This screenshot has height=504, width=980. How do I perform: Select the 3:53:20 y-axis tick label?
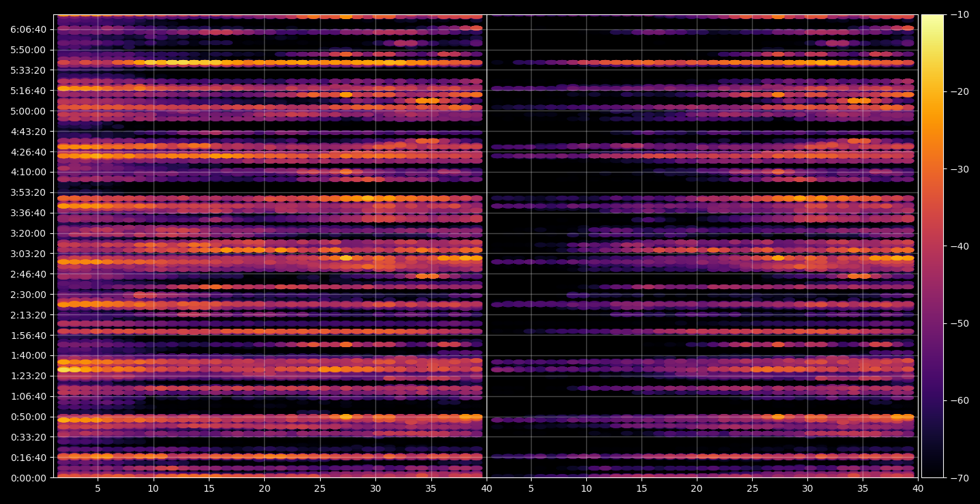(x=29, y=192)
